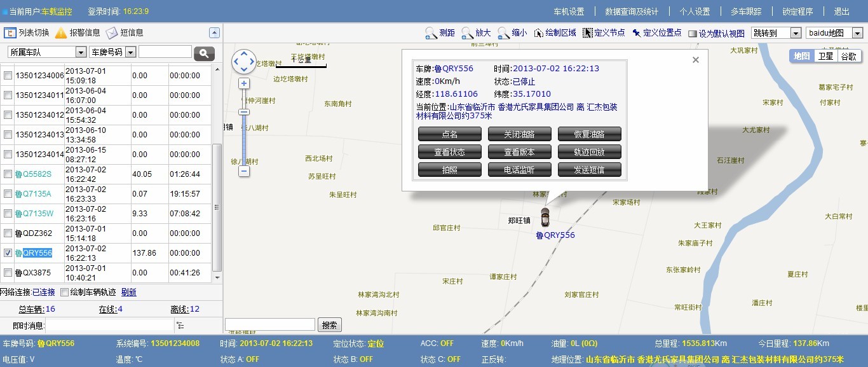Switch to the 卫星 satellite map tab

click(826, 56)
